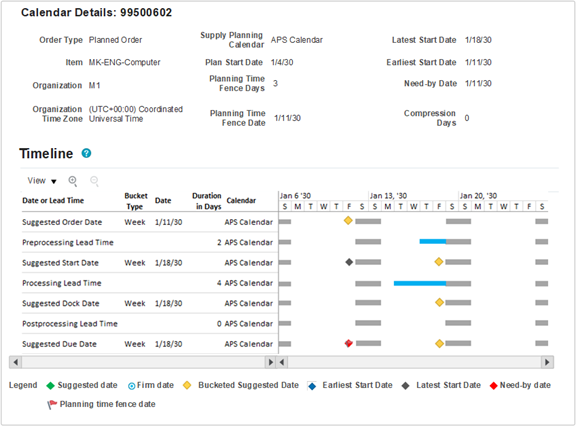576x426 pixels.
Task: Click the Preprocessing Lead Time blue bar
Action: [x=433, y=242]
